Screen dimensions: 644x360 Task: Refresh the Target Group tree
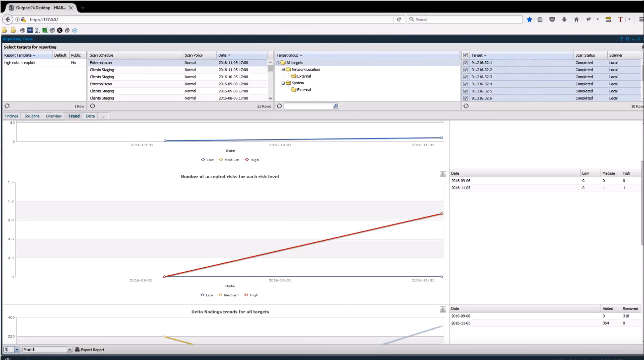coord(279,106)
